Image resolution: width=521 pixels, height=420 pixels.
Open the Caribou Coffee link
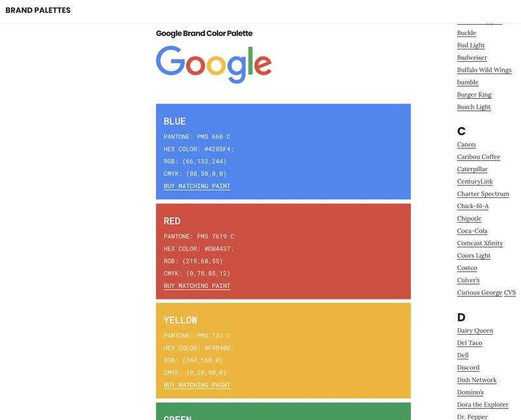479,157
